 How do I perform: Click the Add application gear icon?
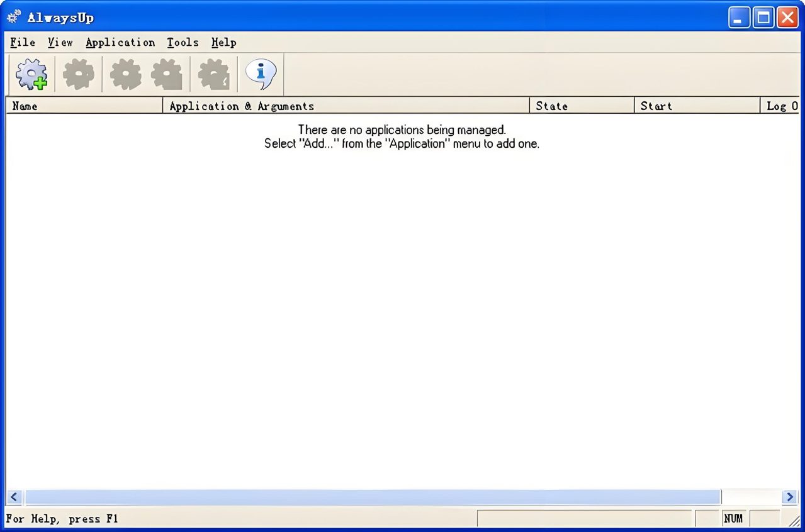click(x=31, y=74)
